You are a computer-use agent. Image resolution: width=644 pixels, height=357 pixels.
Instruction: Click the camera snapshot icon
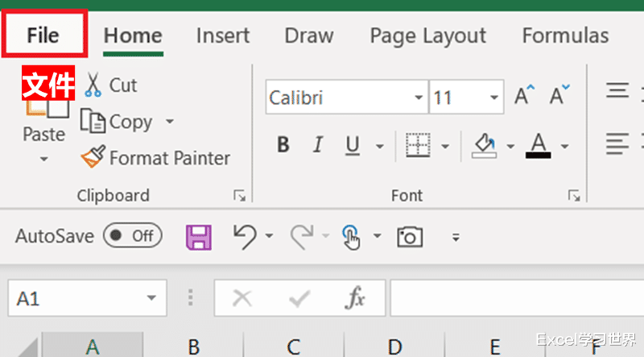410,237
